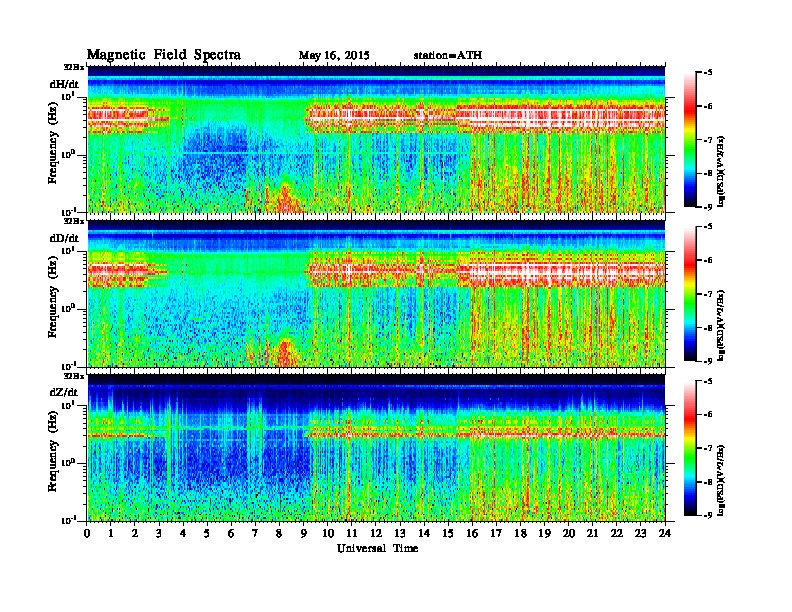Click hour "9" on the Universal Time axis
The width and height of the screenshot is (792, 612).
pos(304,533)
